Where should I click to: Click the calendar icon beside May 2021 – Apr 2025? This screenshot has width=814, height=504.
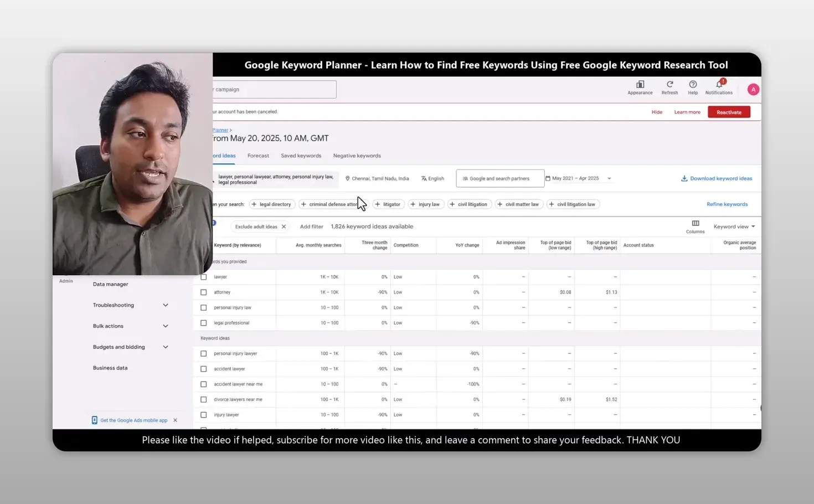(x=548, y=178)
